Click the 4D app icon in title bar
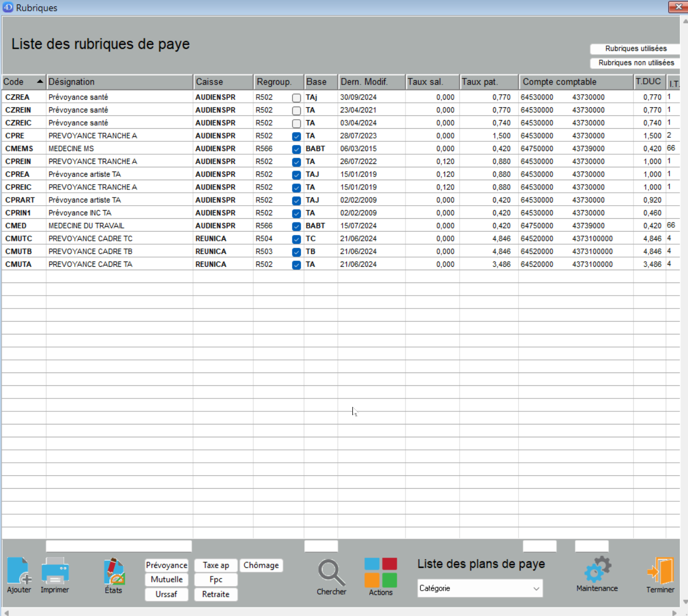Screen dimensions: 688x616 pyautogui.click(x=8, y=8)
